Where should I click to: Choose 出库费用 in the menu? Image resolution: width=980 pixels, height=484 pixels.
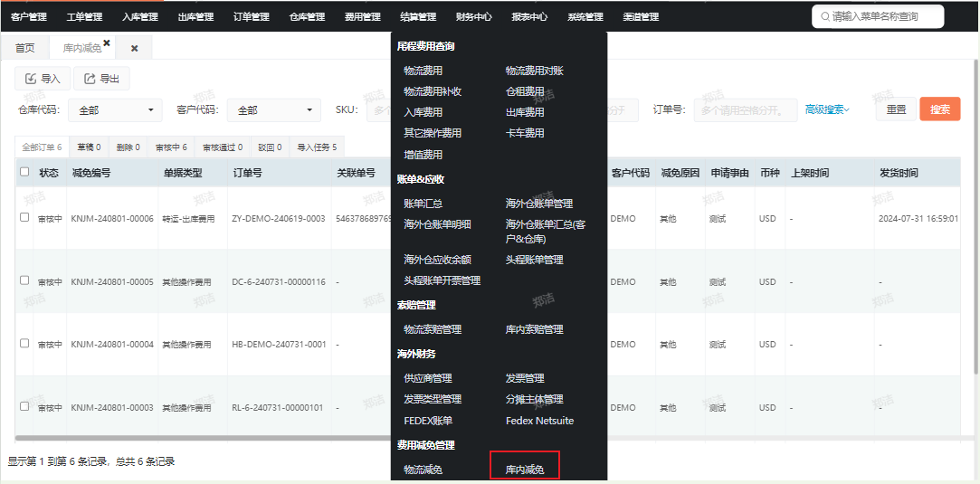click(x=525, y=112)
